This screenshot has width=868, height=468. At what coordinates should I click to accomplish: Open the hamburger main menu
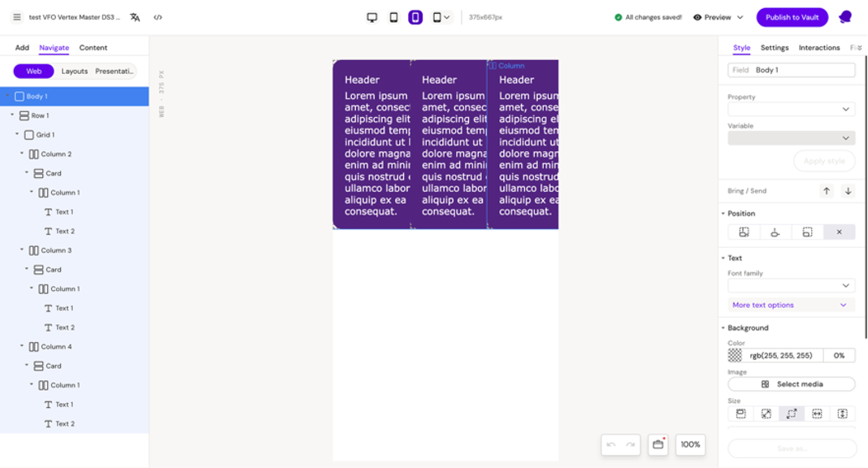pos(17,17)
